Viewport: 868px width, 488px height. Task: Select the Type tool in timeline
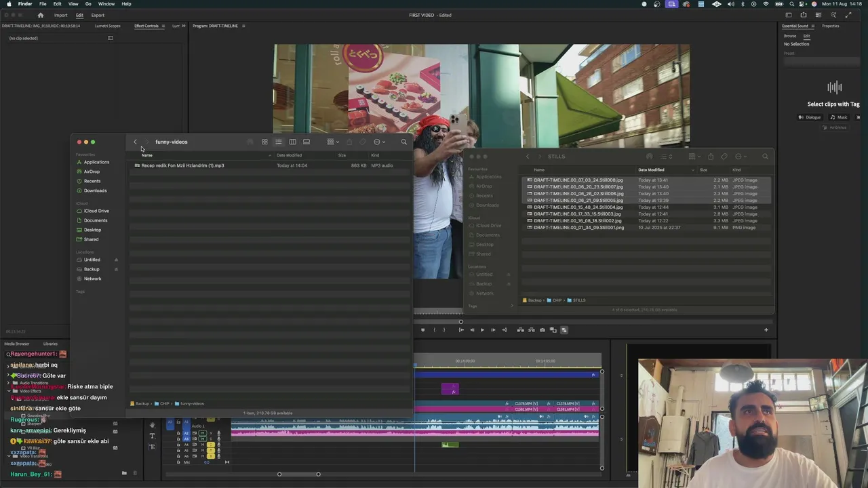[152, 436]
